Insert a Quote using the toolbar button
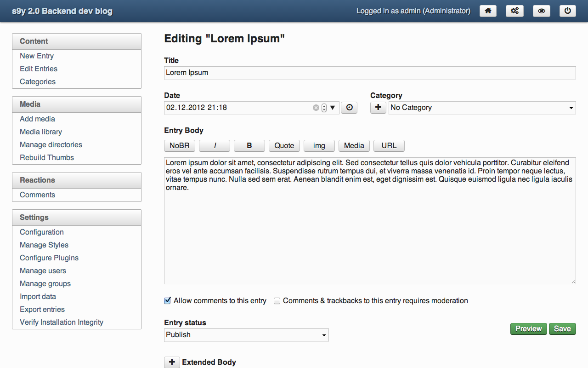This screenshot has width=588, height=368. coord(284,146)
